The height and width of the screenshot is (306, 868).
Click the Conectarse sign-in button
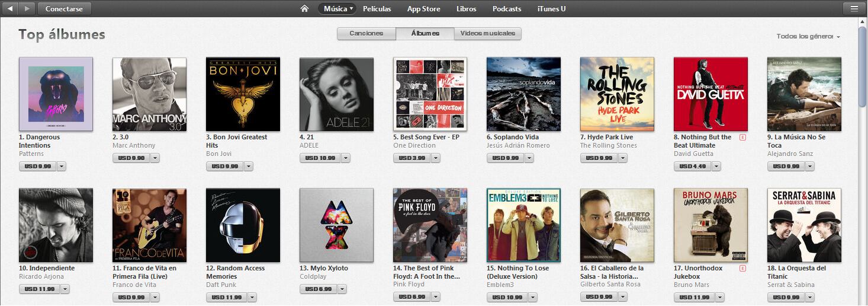[65, 8]
